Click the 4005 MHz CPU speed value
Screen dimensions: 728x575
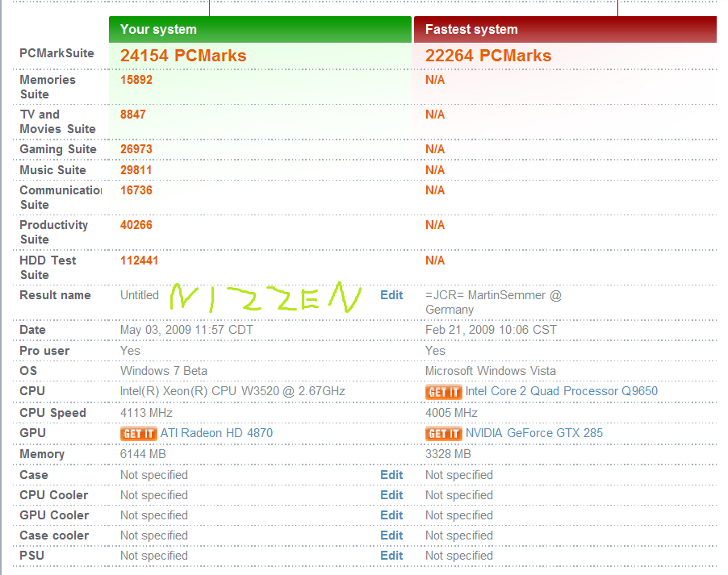click(x=451, y=413)
